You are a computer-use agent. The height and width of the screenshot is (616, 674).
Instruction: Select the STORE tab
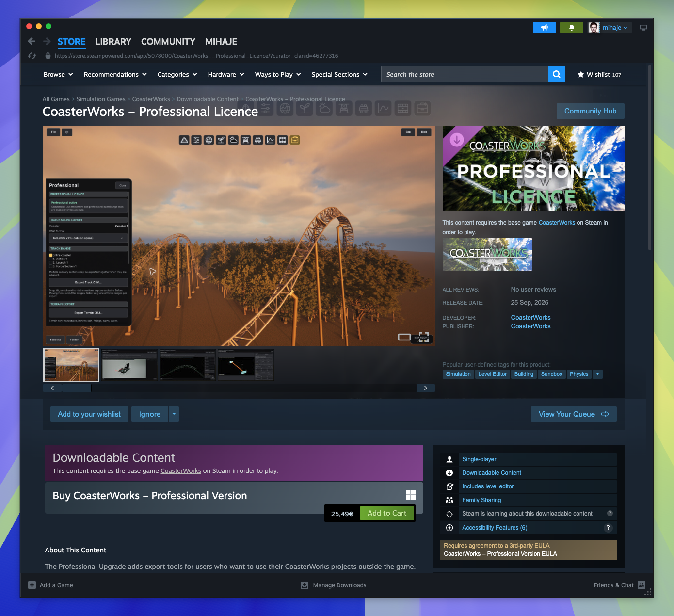[x=72, y=42]
